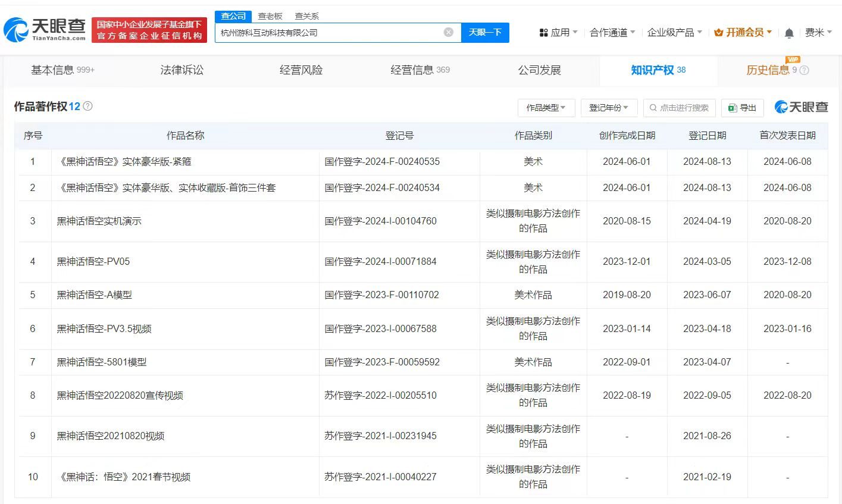Open the 应用 apps grid icon

click(543, 32)
